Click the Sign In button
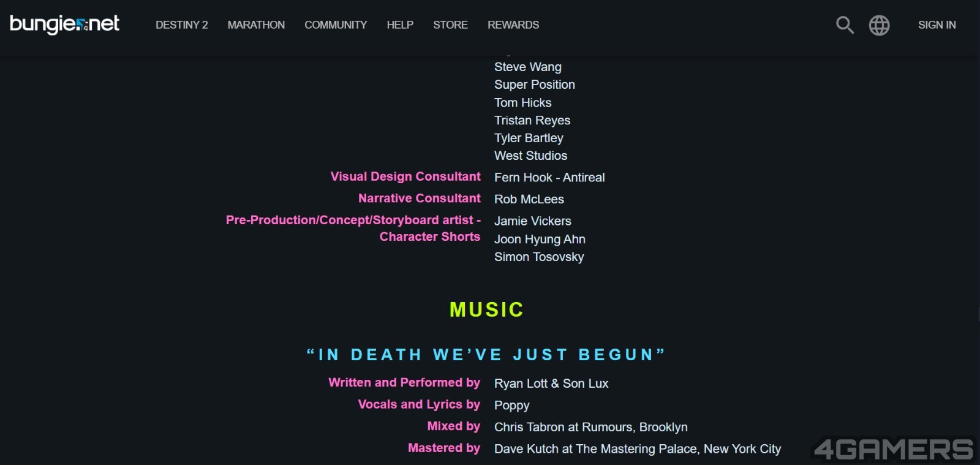980x465 pixels. click(937, 25)
